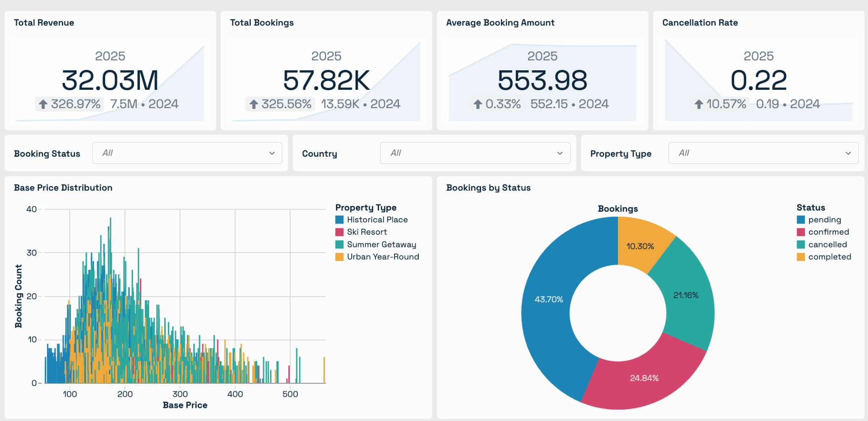
Task: Click the Cancellation Rate up-arrow trend icon
Action: pyautogui.click(x=698, y=104)
